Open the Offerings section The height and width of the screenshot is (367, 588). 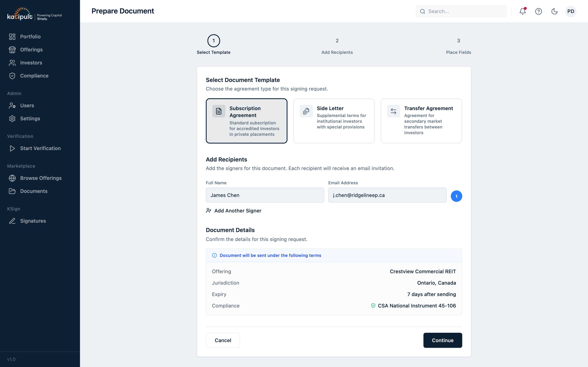31,50
